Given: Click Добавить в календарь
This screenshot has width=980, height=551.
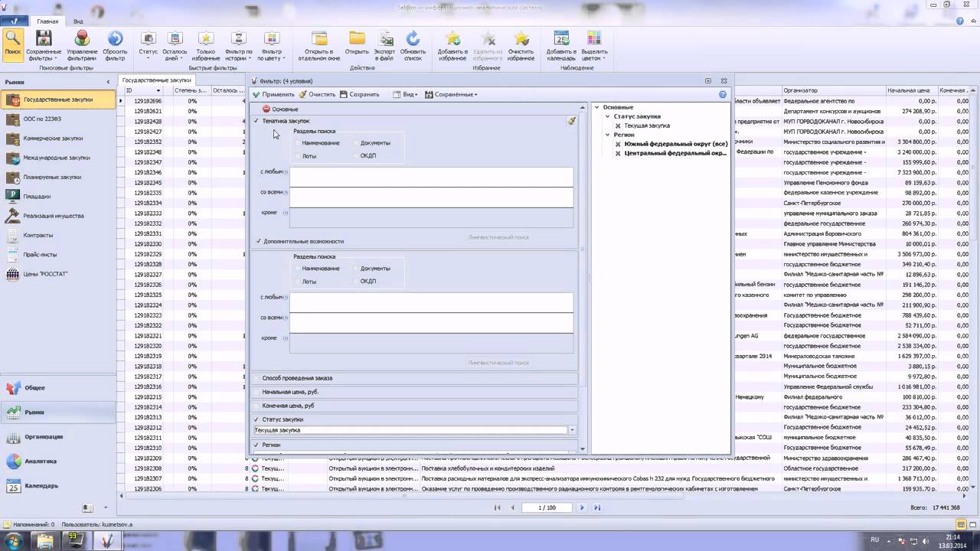Looking at the screenshot, I should (x=561, y=45).
